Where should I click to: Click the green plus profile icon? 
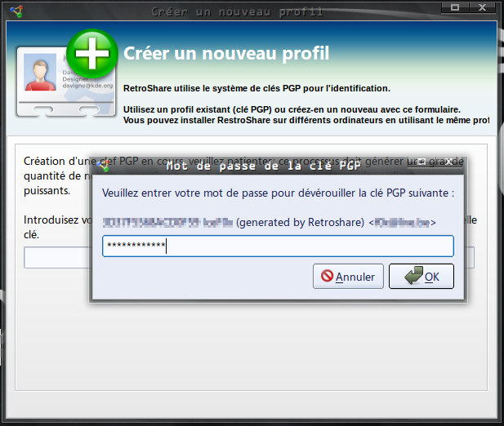92,53
